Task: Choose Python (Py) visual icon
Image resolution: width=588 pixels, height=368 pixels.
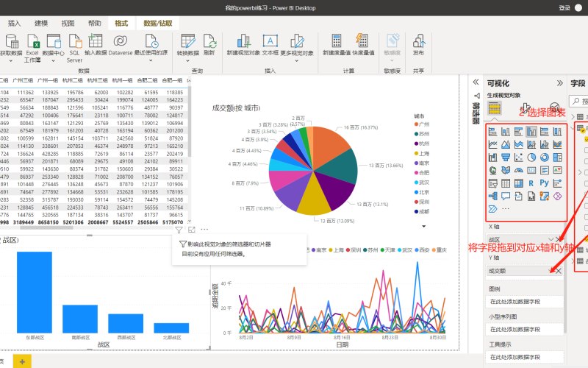Action: pos(545,183)
